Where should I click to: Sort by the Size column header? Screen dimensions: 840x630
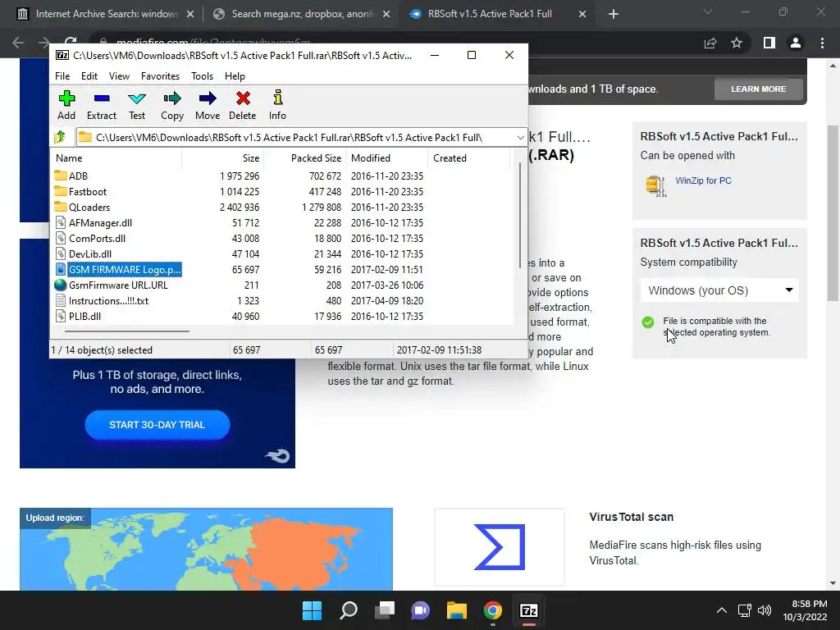[223, 158]
